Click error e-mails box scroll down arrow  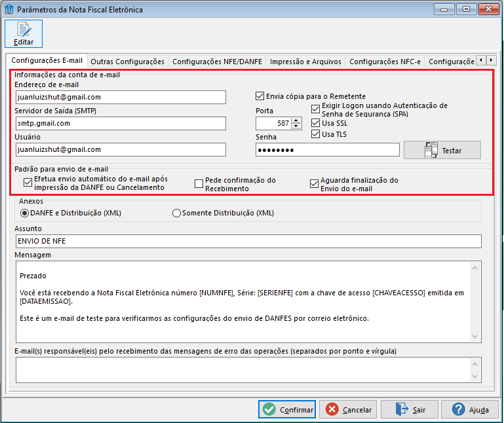pos(475,376)
